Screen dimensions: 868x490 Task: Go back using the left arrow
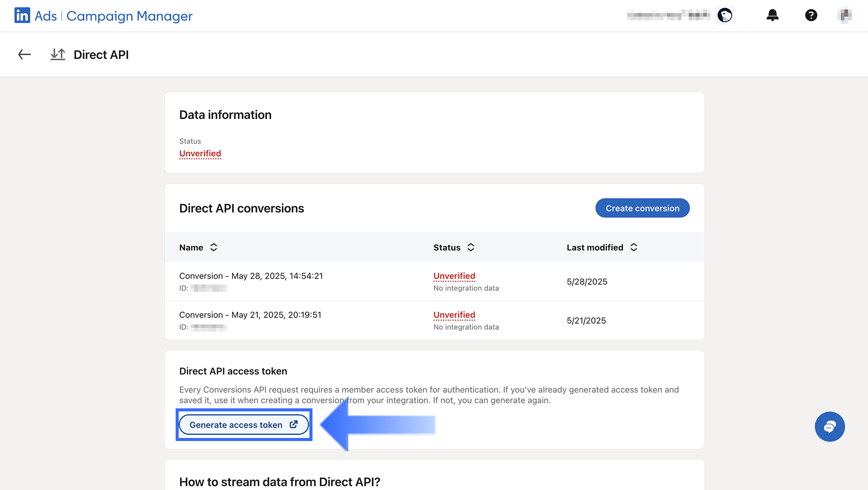click(25, 55)
